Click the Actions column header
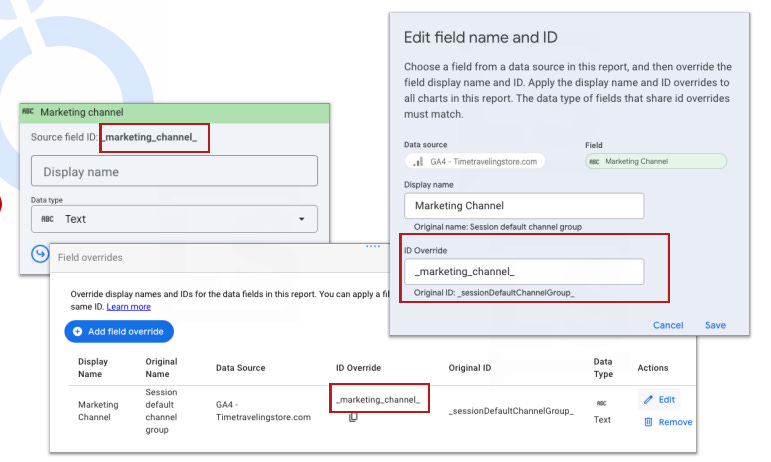Screen dimensions: 771x462 [652, 368]
